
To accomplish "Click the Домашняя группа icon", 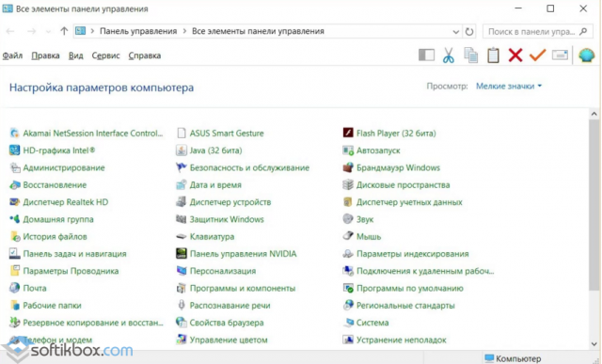I will click(x=14, y=219).
